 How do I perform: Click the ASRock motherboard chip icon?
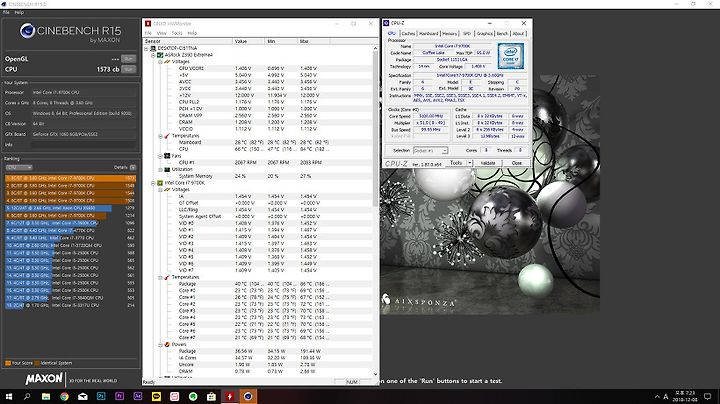tap(160, 55)
